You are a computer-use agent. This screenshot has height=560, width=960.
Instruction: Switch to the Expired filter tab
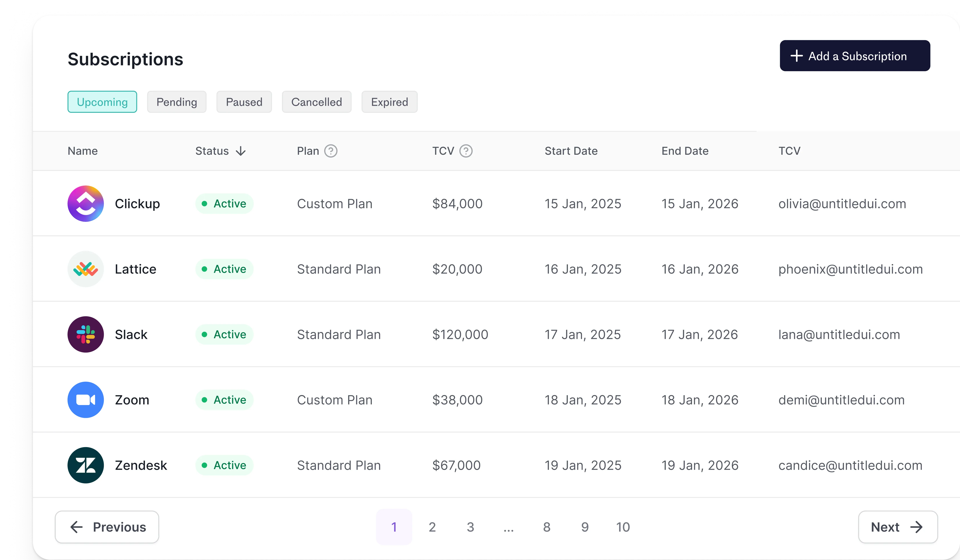tap(389, 102)
